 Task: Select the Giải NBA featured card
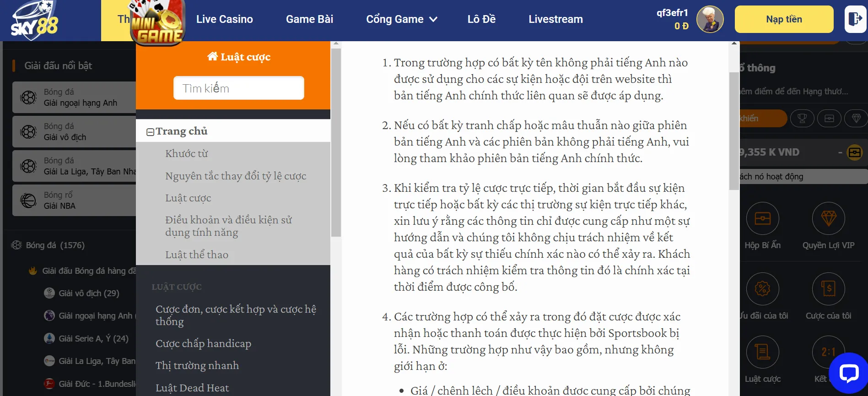click(74, 200)
